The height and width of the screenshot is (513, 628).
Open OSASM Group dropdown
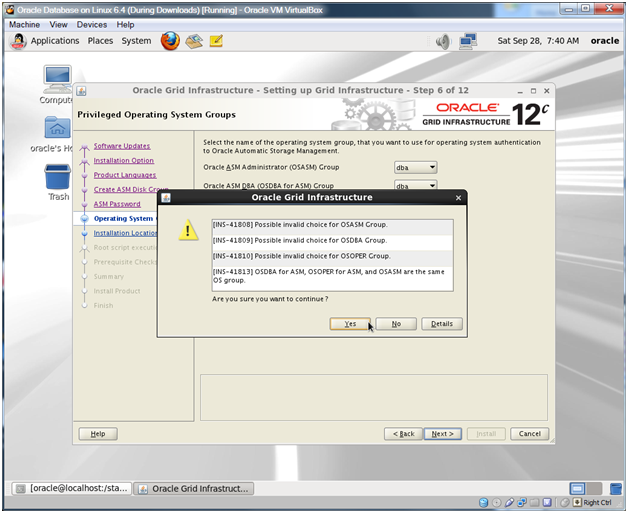tap(416, 167)
